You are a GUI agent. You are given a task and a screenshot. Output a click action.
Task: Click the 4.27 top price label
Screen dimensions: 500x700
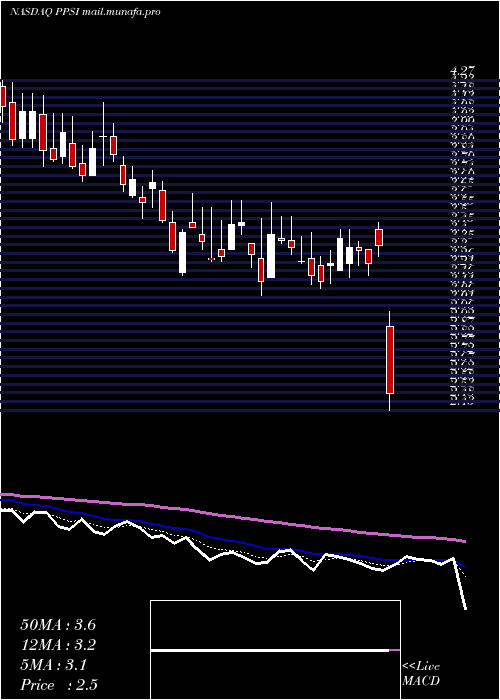(x=462, y=71)
